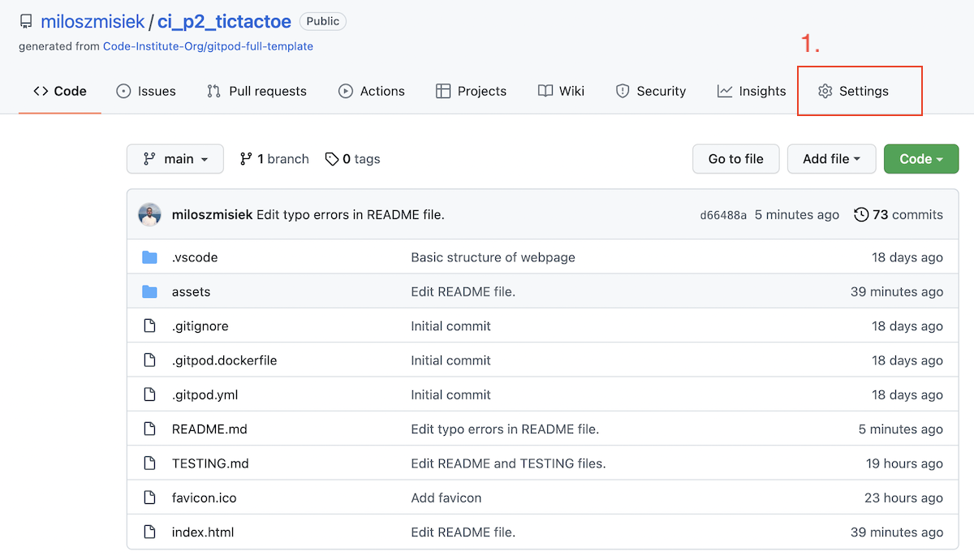Click 'Basic structure of webpage' commit message
This screenshot has width=974, height=560.
(x=493, y=257)
